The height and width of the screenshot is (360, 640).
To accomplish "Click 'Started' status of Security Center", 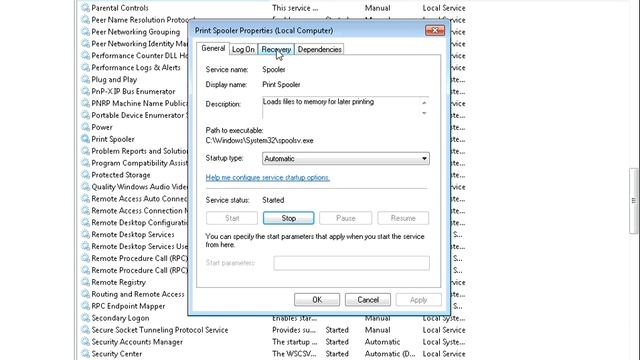I will click(337, 353).
